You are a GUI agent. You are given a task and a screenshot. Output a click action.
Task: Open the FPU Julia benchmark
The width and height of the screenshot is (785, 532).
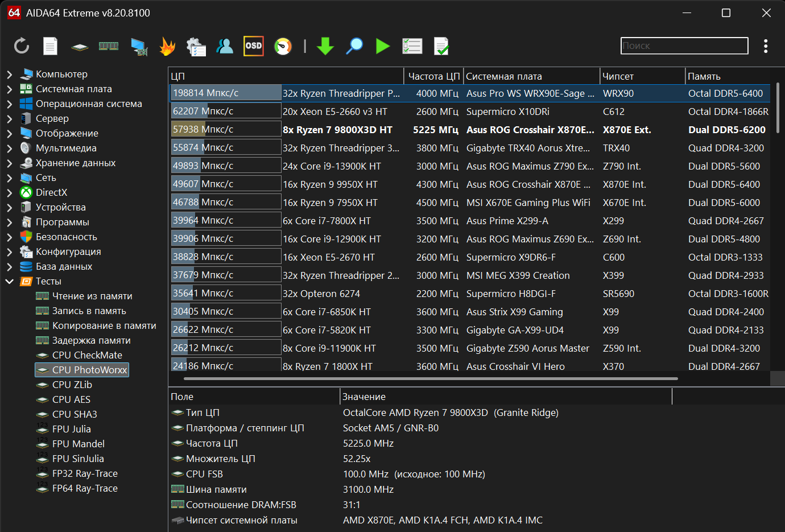coord(71,429)
